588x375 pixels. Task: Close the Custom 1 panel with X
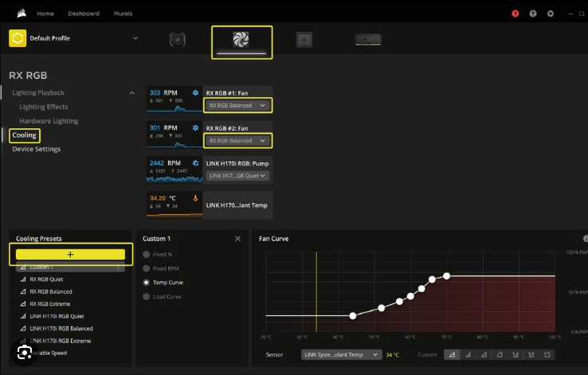coord(237,239)
